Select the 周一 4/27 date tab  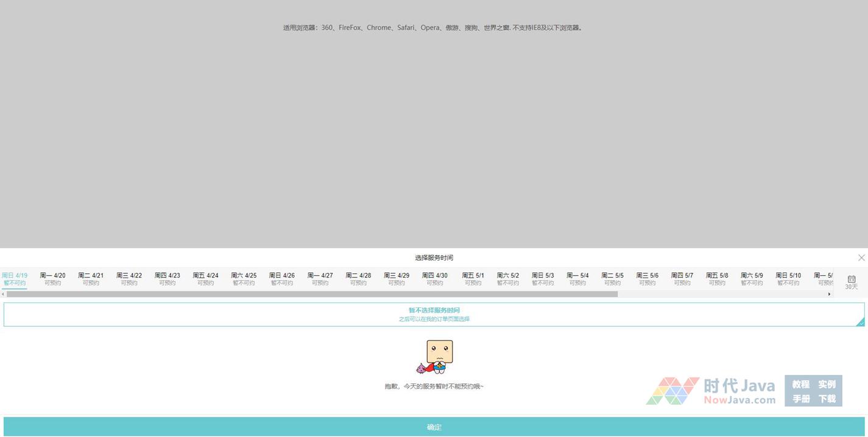320,279
